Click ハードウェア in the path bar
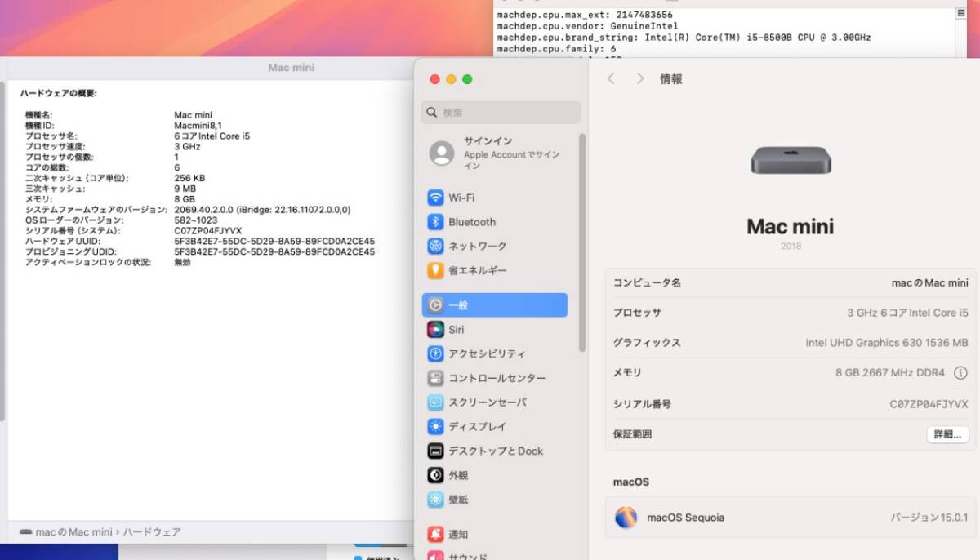The width and height of the screenshot is (980, 560). coord(152,532)
